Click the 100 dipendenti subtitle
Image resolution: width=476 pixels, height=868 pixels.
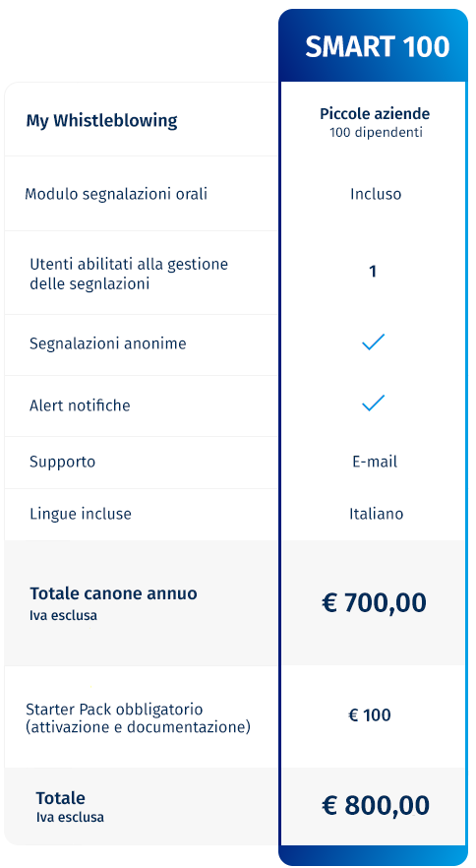(376, 133)
